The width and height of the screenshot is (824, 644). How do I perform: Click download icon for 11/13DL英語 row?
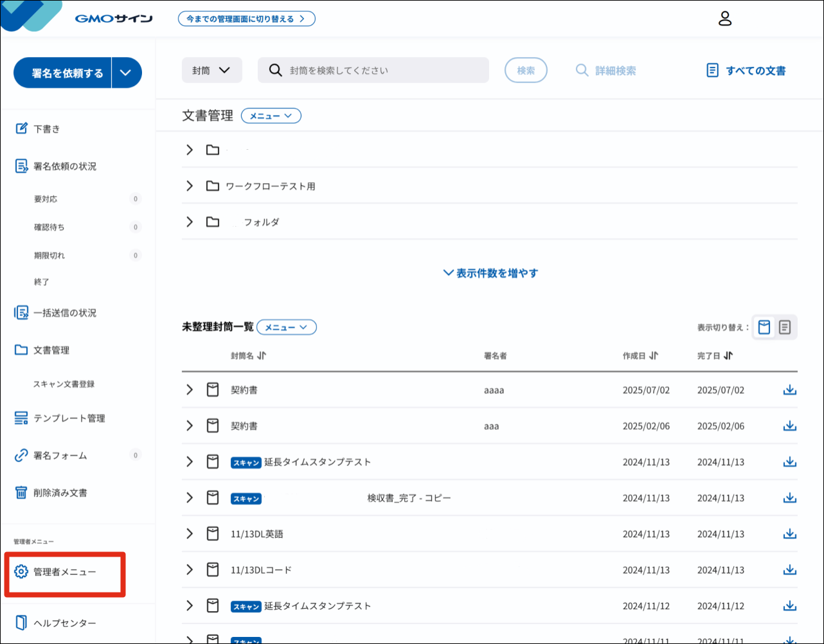pos(790,534)
